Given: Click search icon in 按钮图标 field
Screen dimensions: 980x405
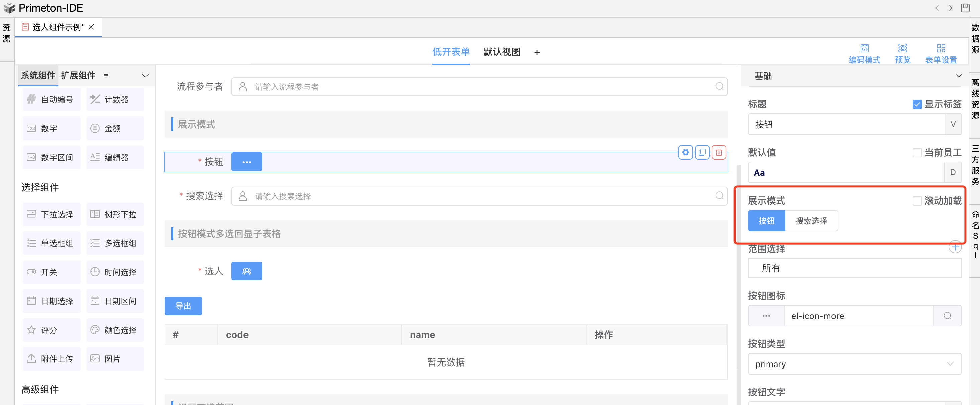Looking at the screenshot, I should pyautogui.click(x=947, y=316).
